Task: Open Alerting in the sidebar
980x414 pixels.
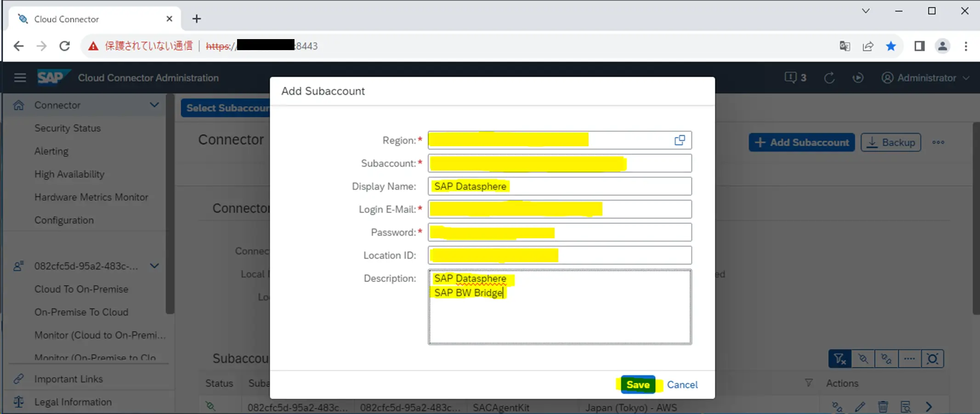Action: click(x=51, y=151)
